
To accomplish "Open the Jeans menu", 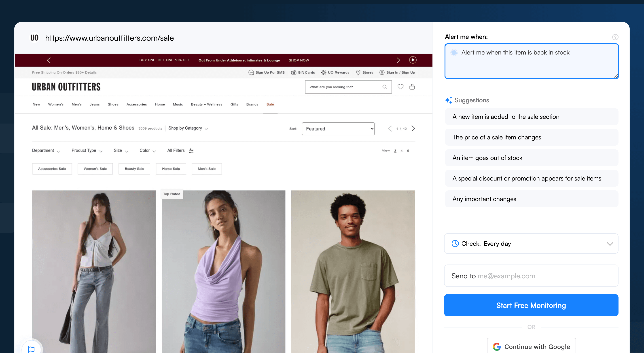I will [x=95, y=104].
